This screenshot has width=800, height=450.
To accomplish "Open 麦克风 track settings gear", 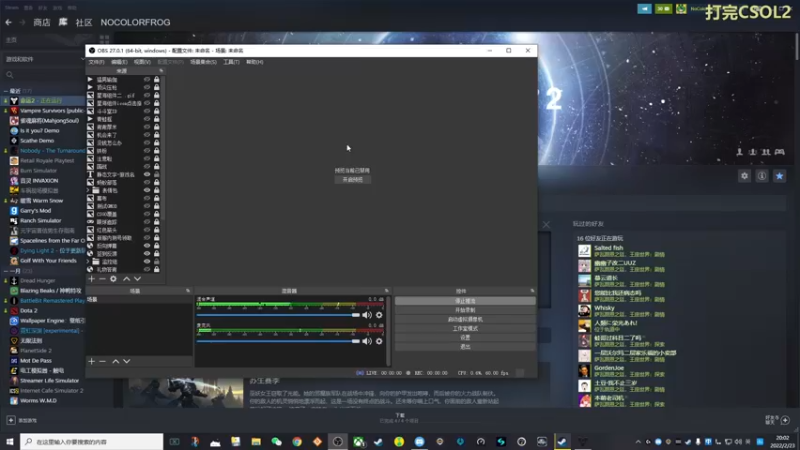I will (379, 341).
